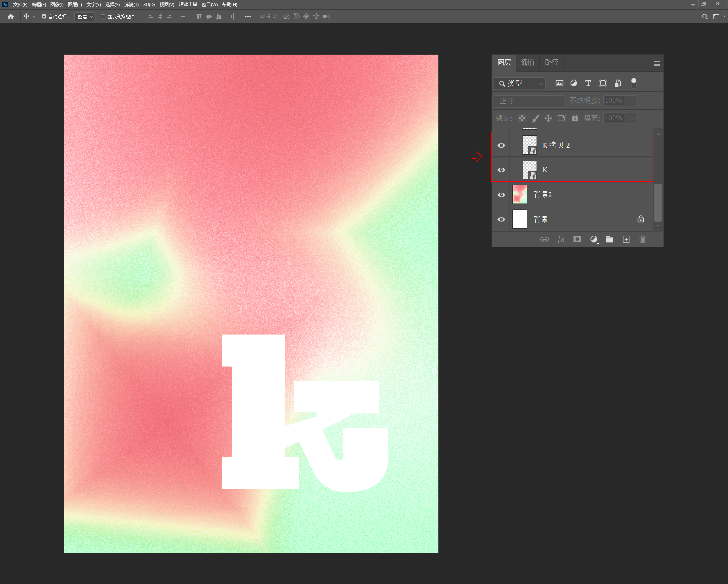Align left edges of selected layers
Image resolution: width=728 pixels, height=584 pixels.
[x=151, y=17]
